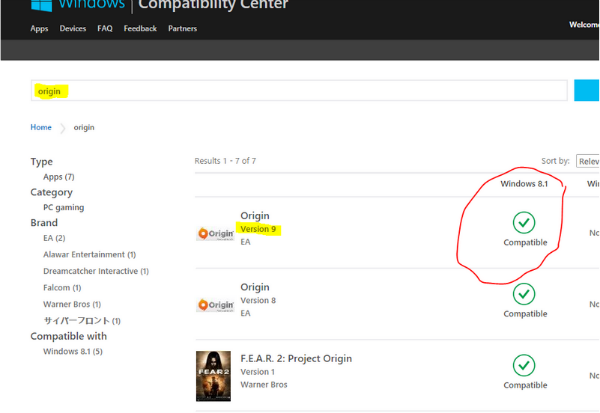The height and width of the screenshot is (413, 600).
Task: Open the Partners menu item
Action: (183, 29)
